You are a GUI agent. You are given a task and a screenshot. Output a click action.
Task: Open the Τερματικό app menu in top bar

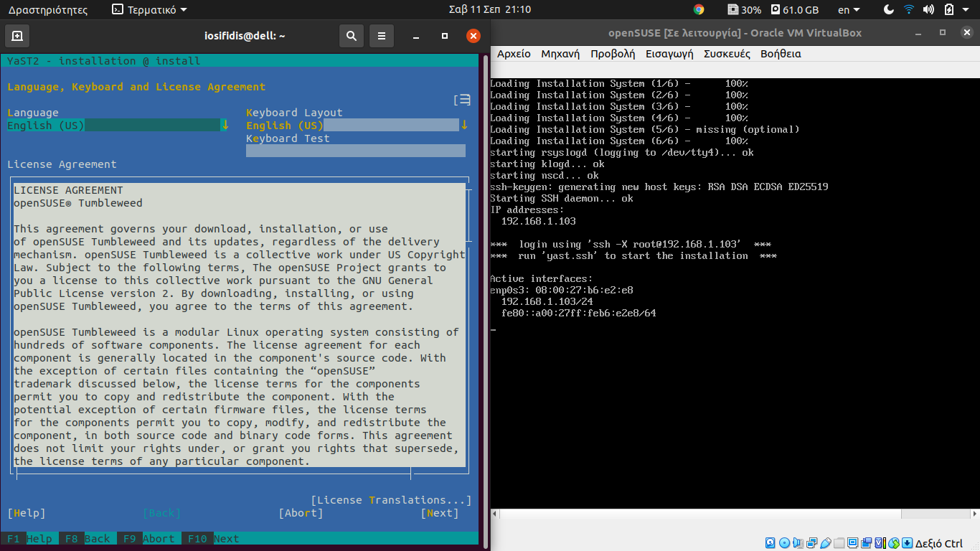(149, 9)
